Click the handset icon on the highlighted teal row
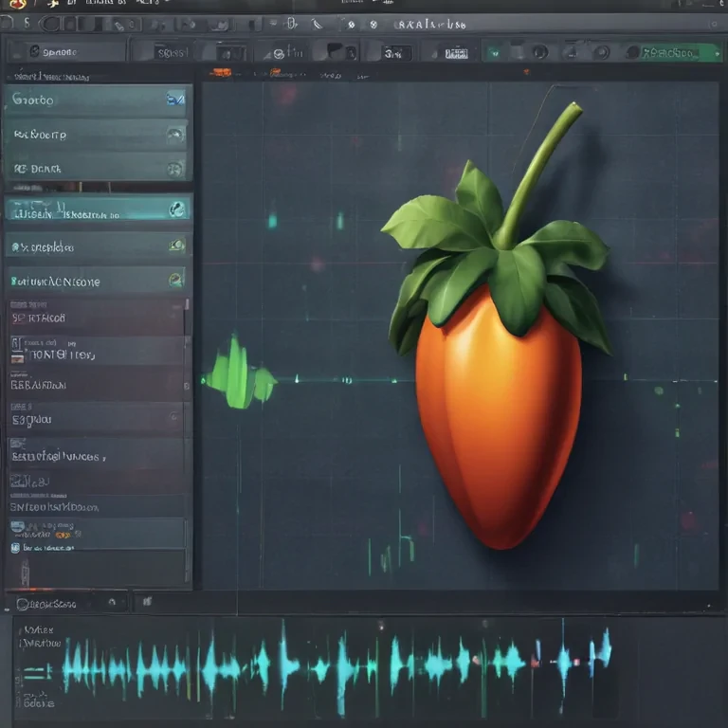Image resolution: width=728 pixels, height=728 pixels. click(177, 209)
